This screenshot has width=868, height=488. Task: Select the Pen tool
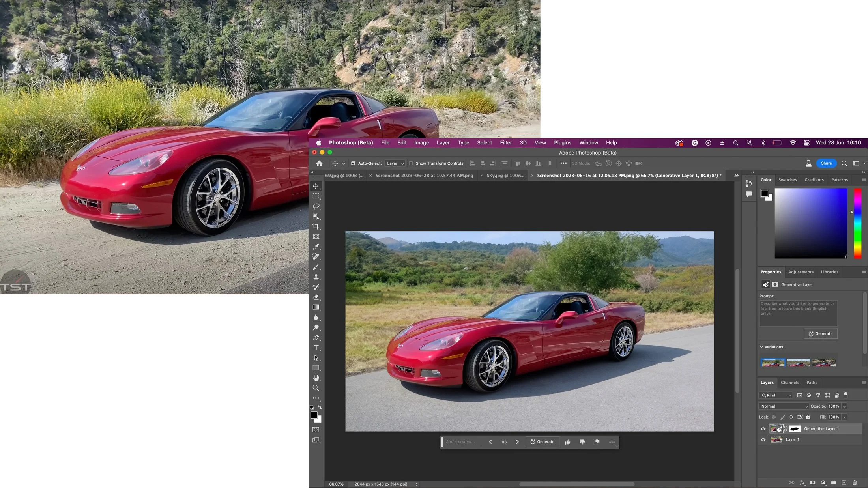pos(316,338)
